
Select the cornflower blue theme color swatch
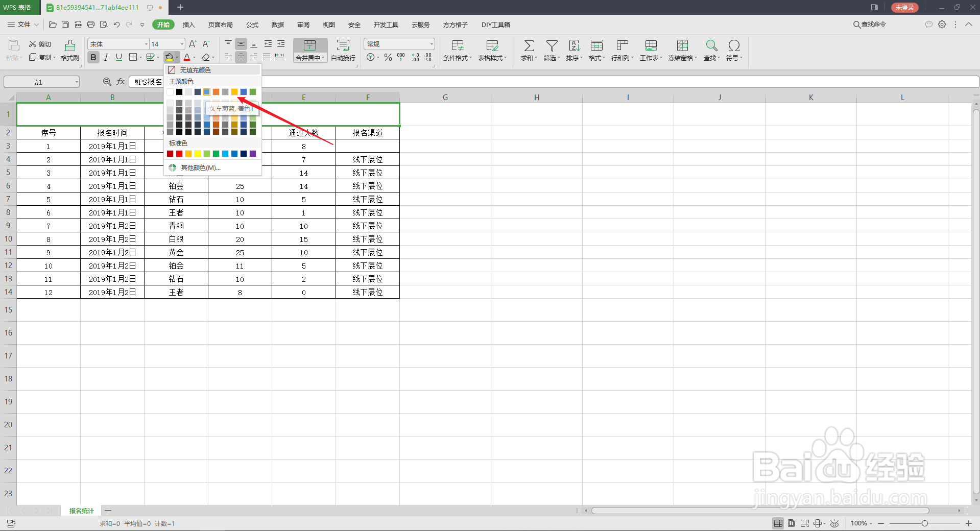click(x=207, y=92)
